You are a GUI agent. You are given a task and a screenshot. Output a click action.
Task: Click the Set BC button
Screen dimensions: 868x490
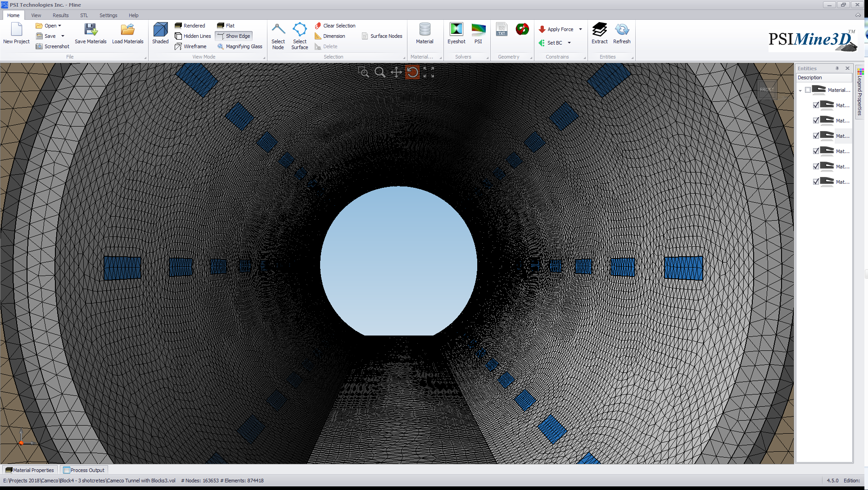(550, 43)
